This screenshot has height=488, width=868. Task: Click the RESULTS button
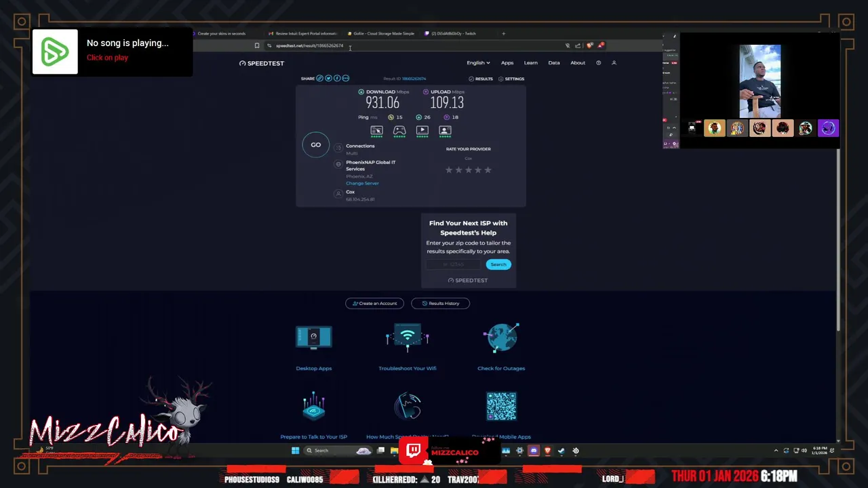[481, 79]
